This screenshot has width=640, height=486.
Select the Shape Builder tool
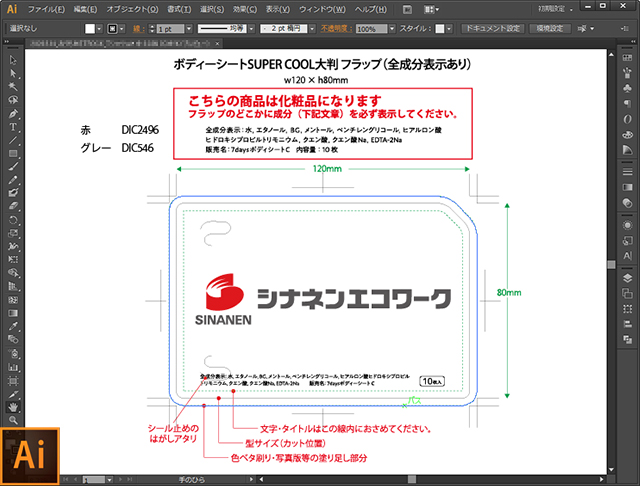point(13,273)
